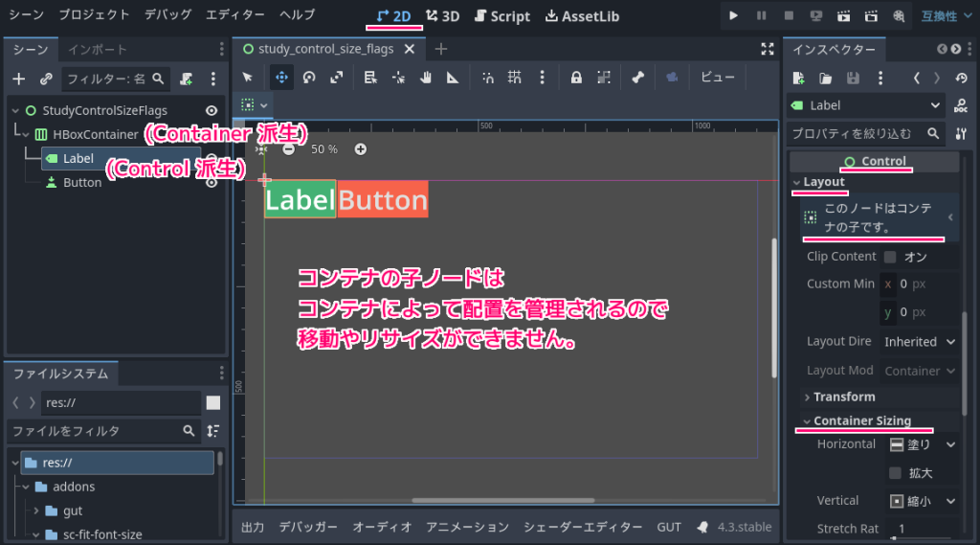Screen dimensions: 980x545
Task: Open snapping options three-dot menu
Action: [x=542, y=78]
